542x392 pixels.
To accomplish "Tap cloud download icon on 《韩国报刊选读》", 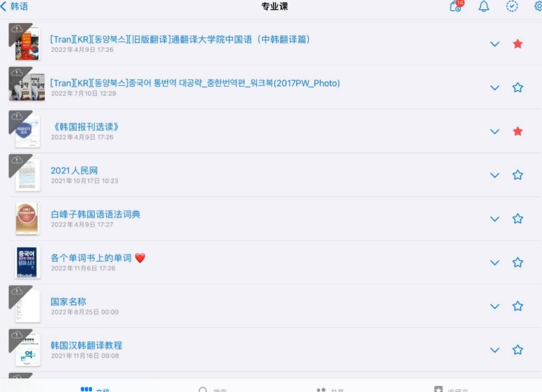I will [x=17, y=116].
